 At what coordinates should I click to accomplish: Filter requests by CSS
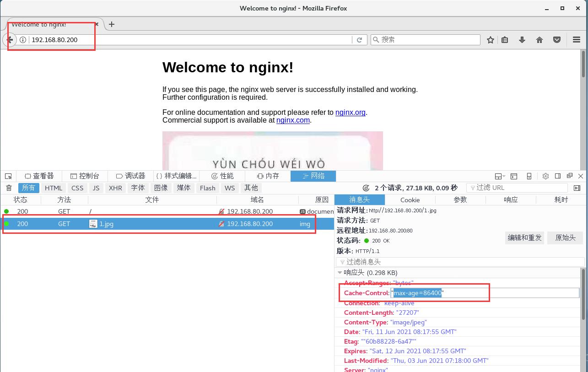(x=77, y=188)
